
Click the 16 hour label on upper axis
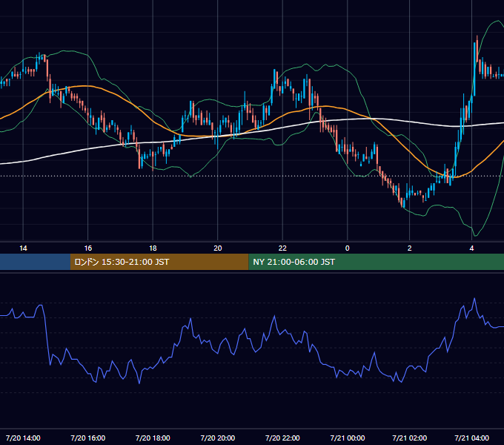[x=88, y=248]
